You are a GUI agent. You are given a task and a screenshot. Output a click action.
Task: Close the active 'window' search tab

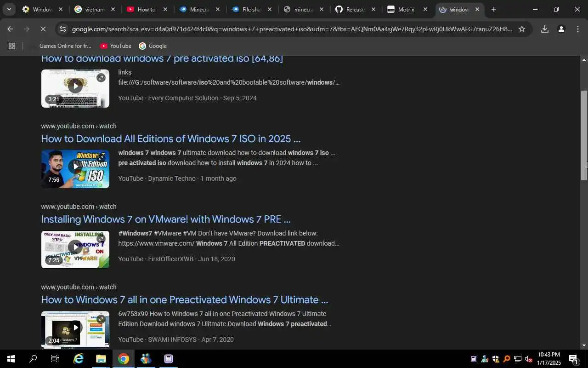(x=477, y=9)
